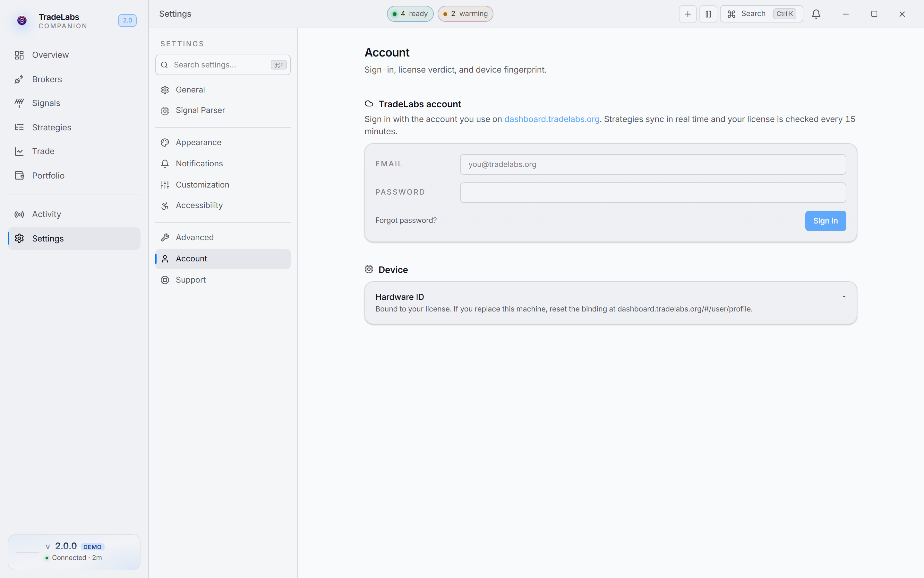Click the Hardware ID dash value
The image size is (924, 578).
pyautogui.click(x=844, y=296)
